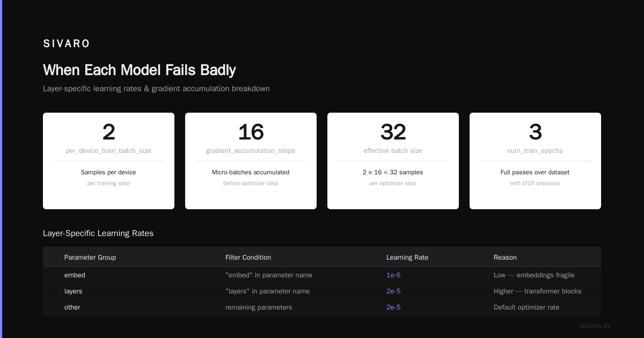Select the per_device_train_batch_size label
This screenshot has height=338, width=644.
click(108, 151)
